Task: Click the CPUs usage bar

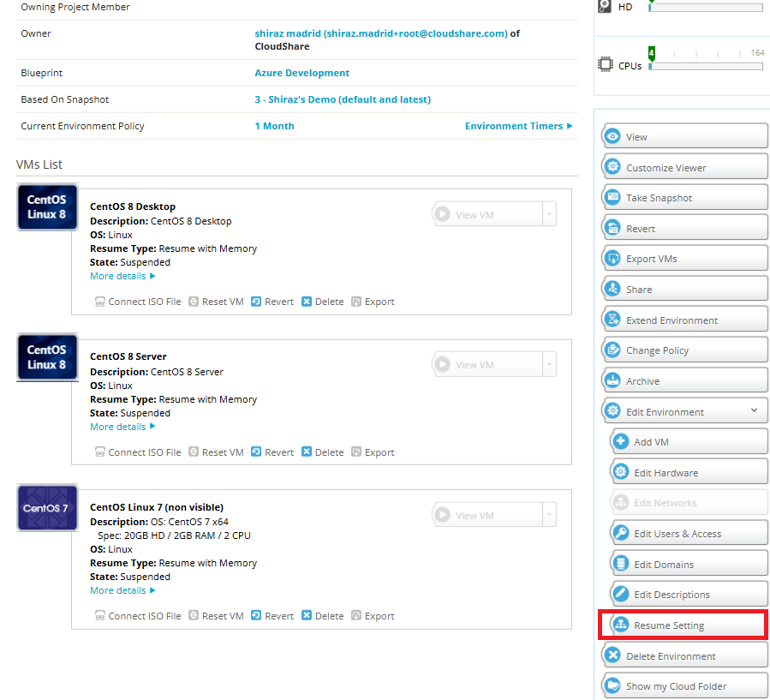Action: [706, 66]
